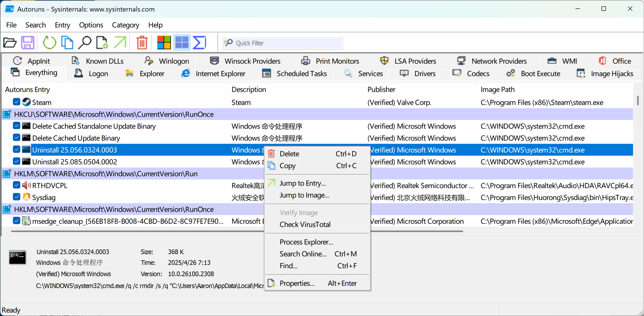The width and height of the screenshot is (644, 316).
Task: Toggle the blue Windows entries icon
Action: 182,43
